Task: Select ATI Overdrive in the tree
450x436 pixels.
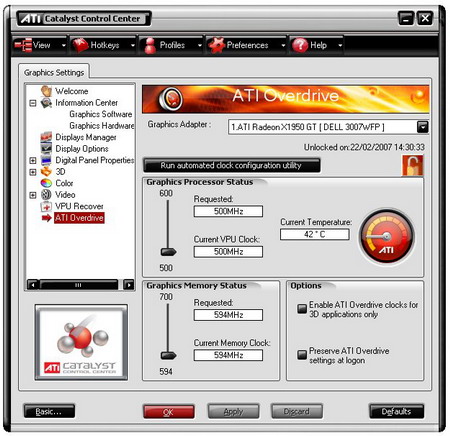Action: [x=79, y=218]
